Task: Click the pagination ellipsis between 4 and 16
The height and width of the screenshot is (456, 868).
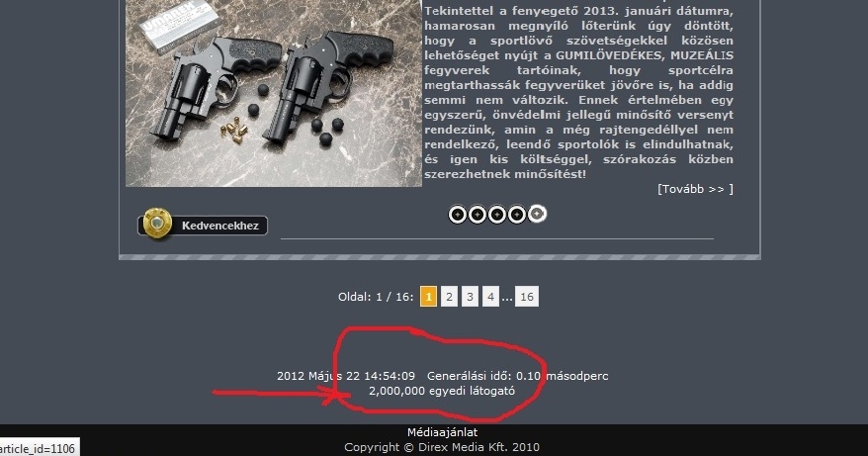Action: pyautogui.click(x=507, y=298)
